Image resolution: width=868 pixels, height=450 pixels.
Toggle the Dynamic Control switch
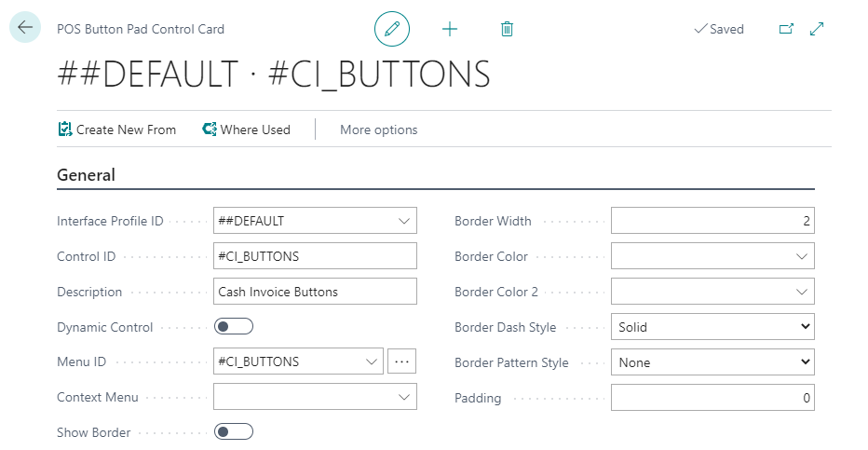(x=234, y=327)
